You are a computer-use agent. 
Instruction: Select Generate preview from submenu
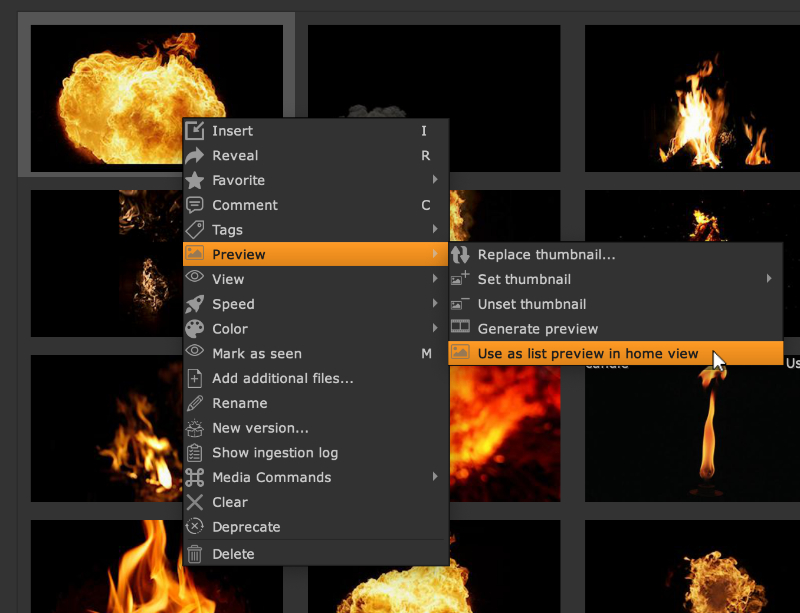[x=537, y=329]
